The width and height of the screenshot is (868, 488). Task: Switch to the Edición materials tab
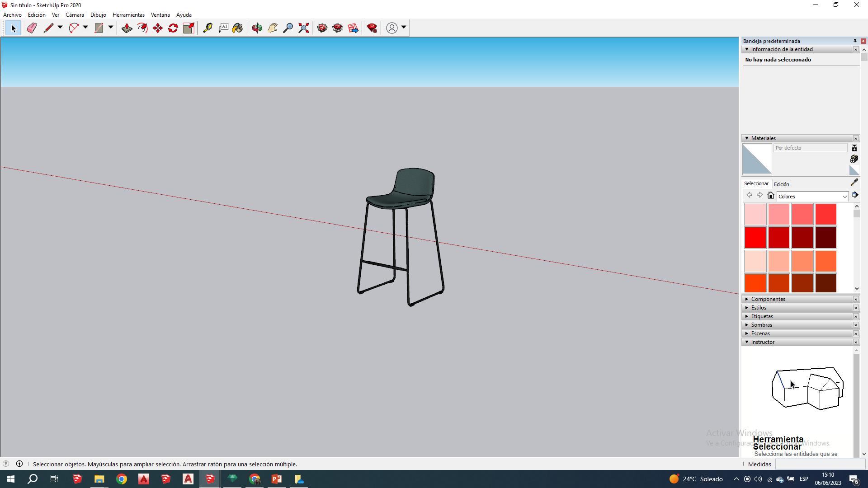pyautogui.click(x=781, y=184)
